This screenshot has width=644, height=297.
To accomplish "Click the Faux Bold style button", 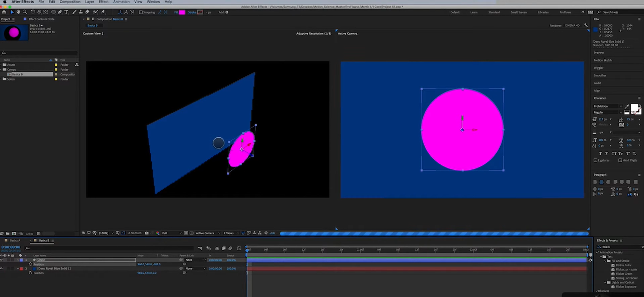I will pyautogui.click(x=600, y=153).
